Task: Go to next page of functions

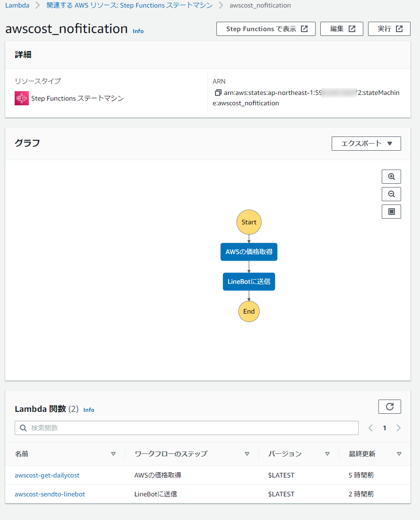Action: coord(398,428)
